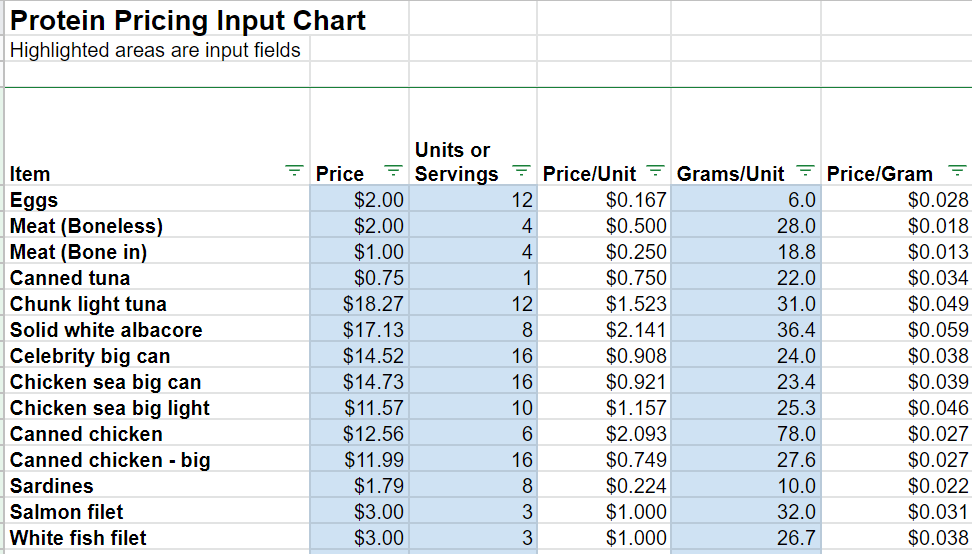Expand the Grams/Unit filter dropdown

[x=805, y=172]
